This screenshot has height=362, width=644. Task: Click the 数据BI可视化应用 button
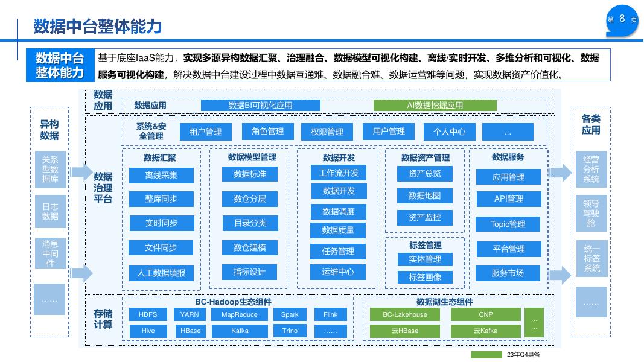260,105
